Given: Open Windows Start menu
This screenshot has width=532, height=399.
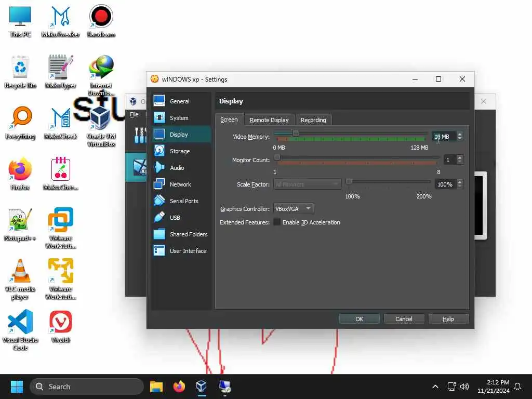Looking at the screenshot, I should [x=17, y=387].
